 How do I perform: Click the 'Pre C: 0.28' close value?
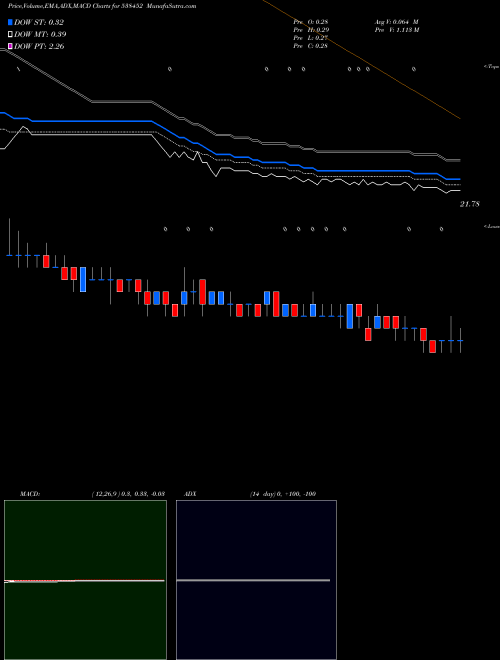point(311,46)
